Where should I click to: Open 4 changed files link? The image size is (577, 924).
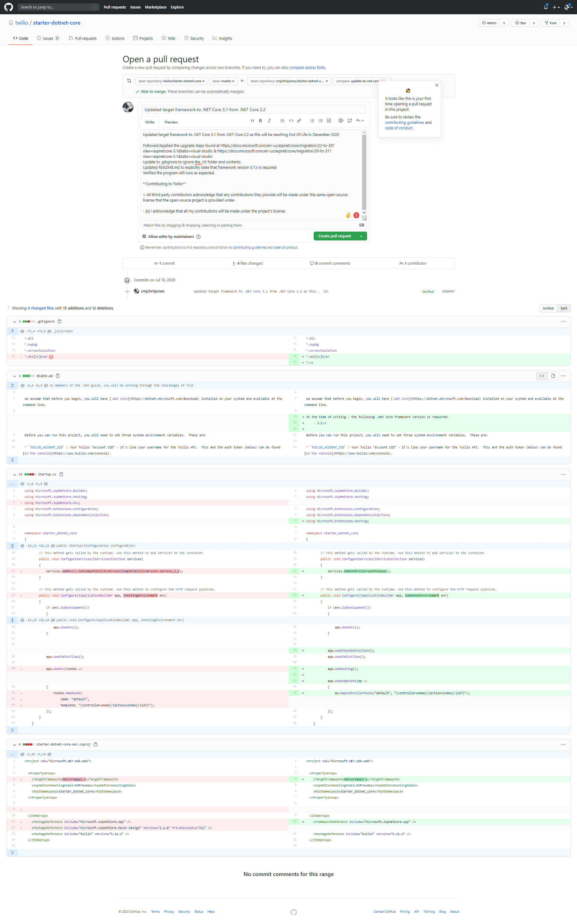click(x=41, y=308)
